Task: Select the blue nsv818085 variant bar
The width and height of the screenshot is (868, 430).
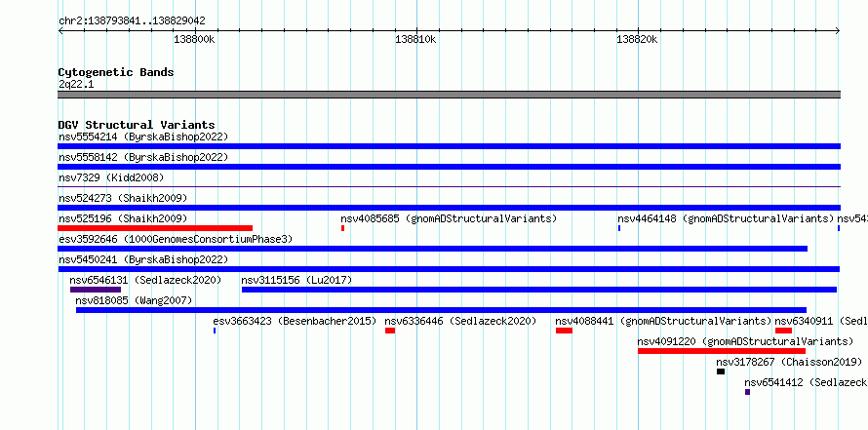Action: (441, 310)
